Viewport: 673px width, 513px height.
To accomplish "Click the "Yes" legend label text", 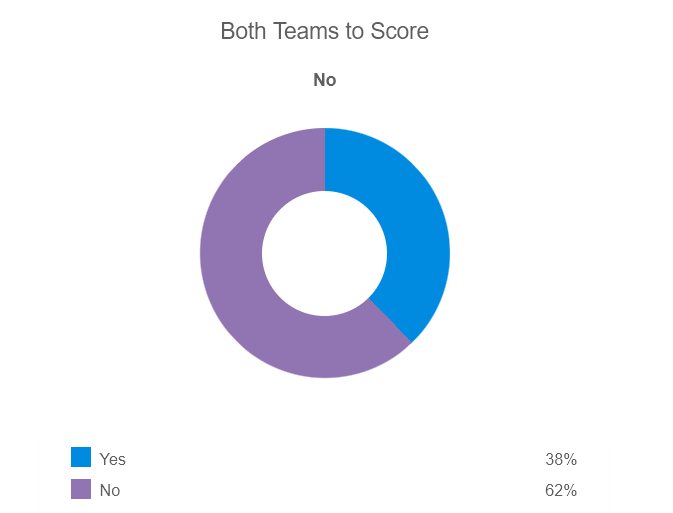I will [x=113, y=459].
